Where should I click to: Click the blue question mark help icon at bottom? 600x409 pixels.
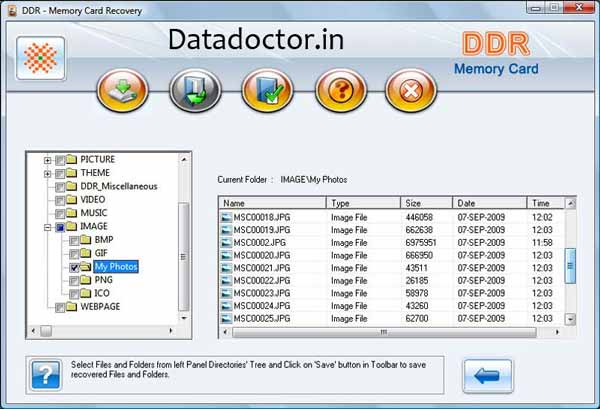coord(46,375)
